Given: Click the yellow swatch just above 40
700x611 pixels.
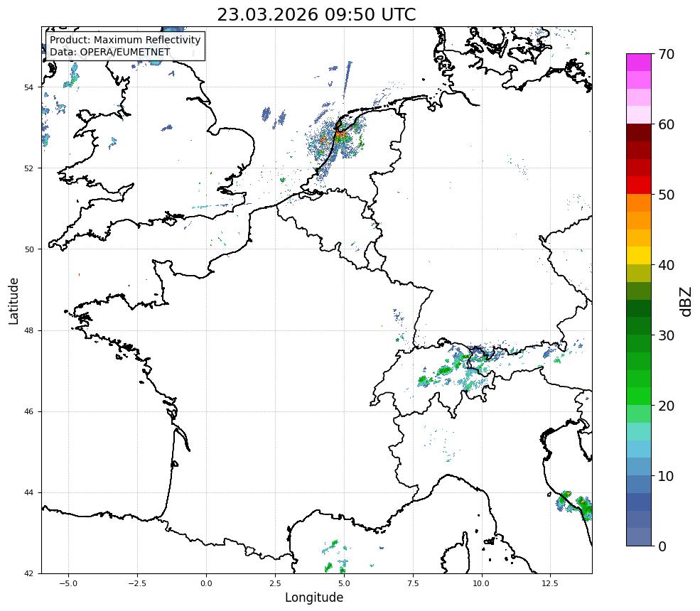Looking at the screenshot, I should (639, 256).
